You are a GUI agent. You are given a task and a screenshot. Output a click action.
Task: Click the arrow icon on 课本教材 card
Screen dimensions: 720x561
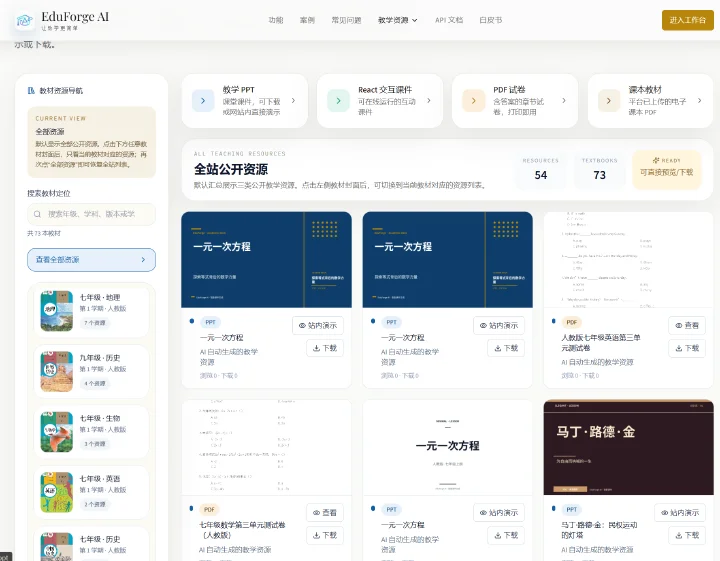coord(609,101)
